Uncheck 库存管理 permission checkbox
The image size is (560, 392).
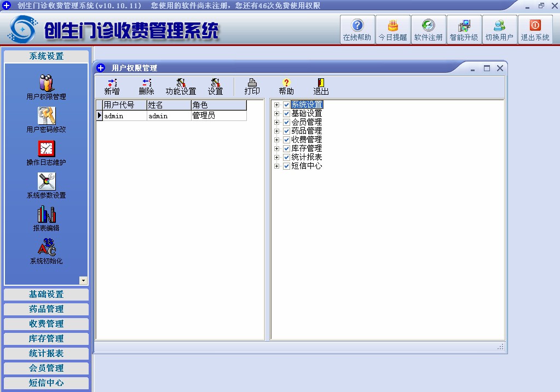pyautogui.click(x=286, y=149)
